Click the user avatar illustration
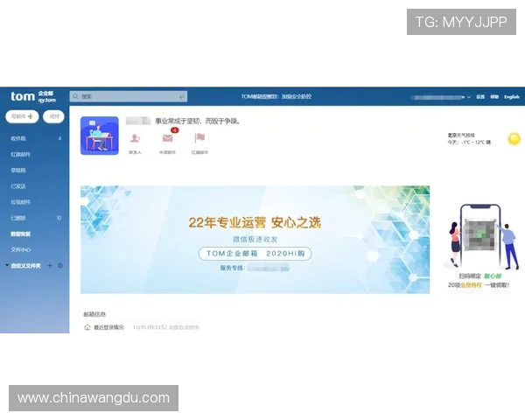This screenshot has width=525, height=420. click(100, 136)
